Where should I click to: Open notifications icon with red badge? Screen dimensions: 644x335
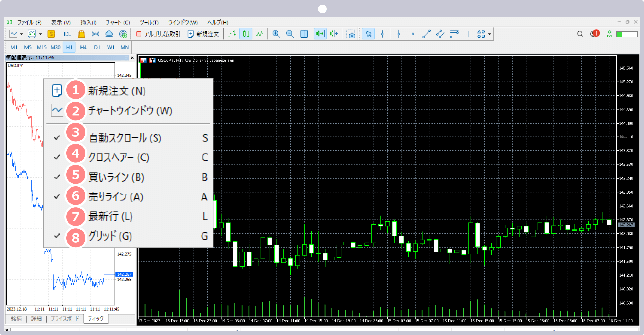[595, 33]
